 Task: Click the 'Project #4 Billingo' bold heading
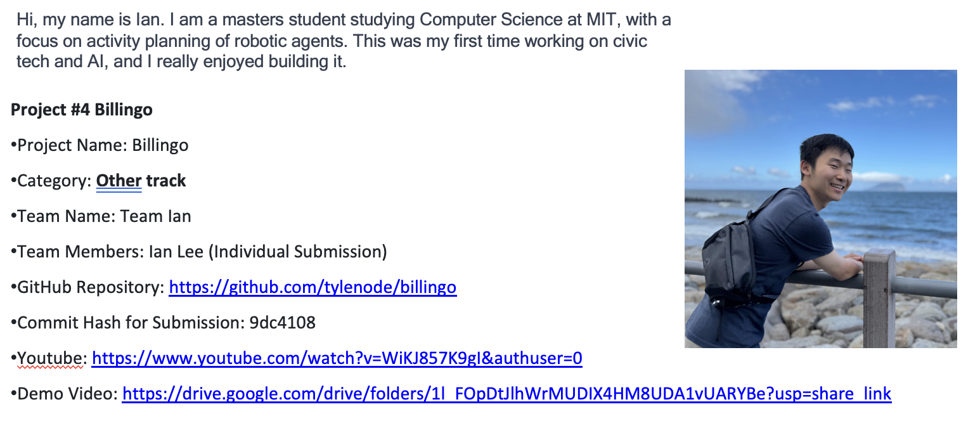click(82, 110)
